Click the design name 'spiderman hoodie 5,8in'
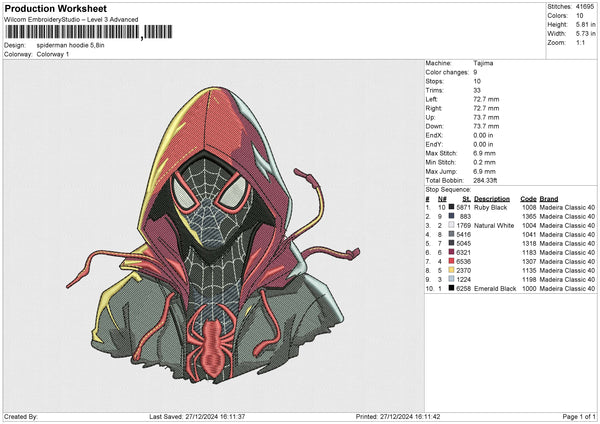This screenshot has height=424, width=600. click(70, 45)
